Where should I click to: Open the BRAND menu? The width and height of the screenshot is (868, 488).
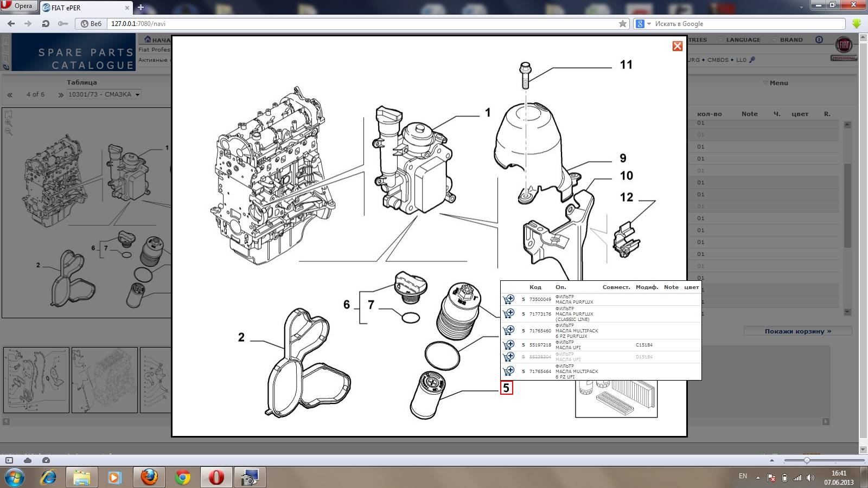tap(791, 40)
